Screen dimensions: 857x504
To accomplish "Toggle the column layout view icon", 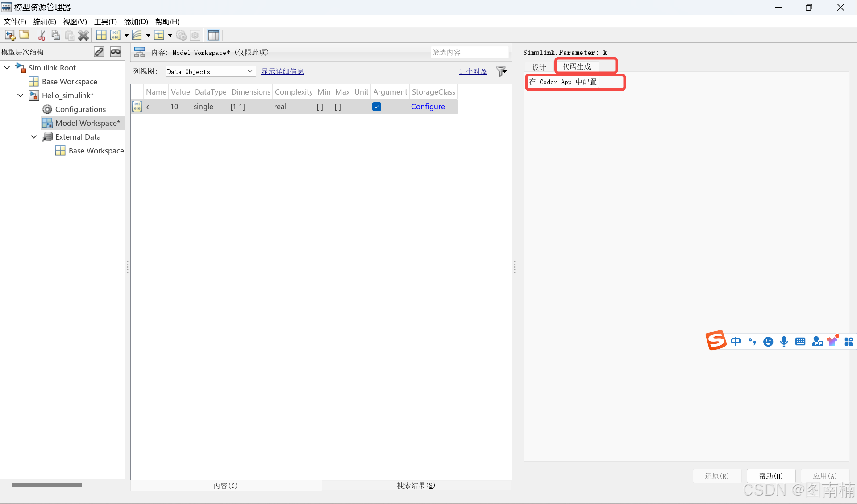I will [x=214, y=35].
